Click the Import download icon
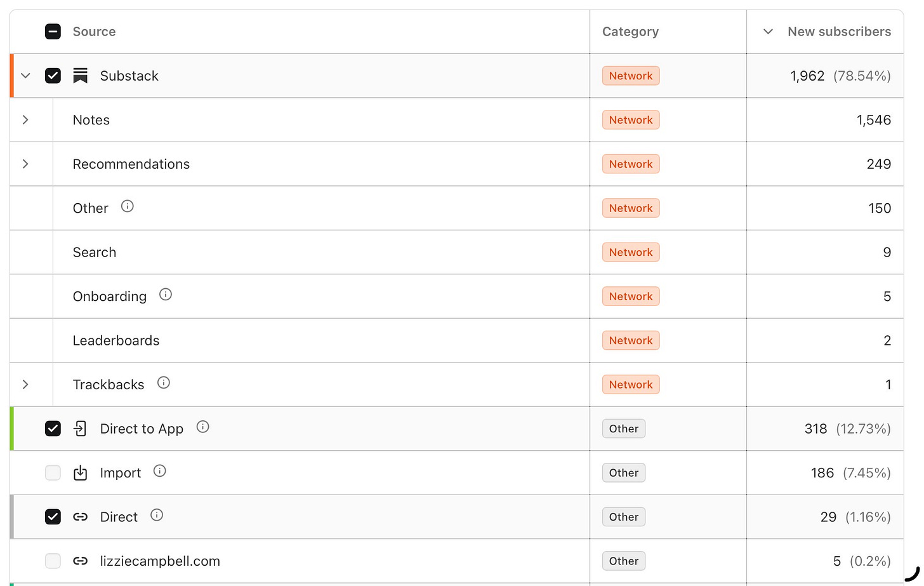The height and width of the screenshot is (586, 924). [x=80, y=473]
